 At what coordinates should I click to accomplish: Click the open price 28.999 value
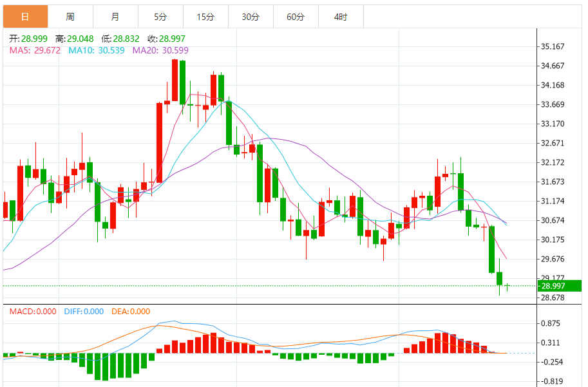[x=34, y=39]
